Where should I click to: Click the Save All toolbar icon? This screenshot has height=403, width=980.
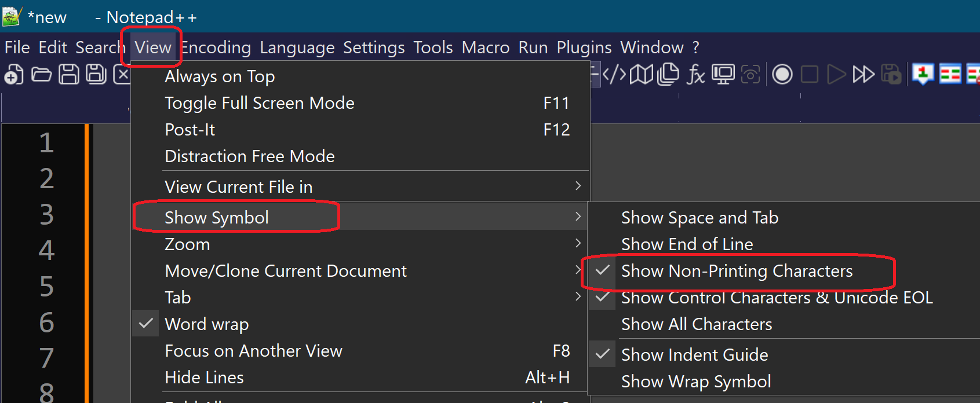coord(96,75)
